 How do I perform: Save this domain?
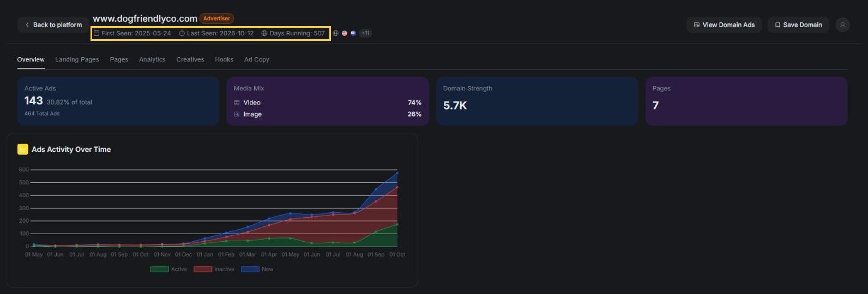(798, 25)
